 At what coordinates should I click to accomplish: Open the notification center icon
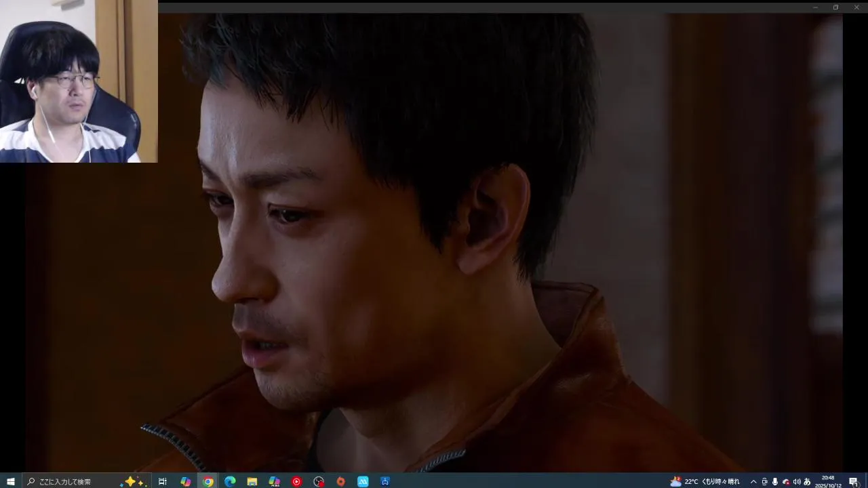pyautogui.click(x=854, y=481)
